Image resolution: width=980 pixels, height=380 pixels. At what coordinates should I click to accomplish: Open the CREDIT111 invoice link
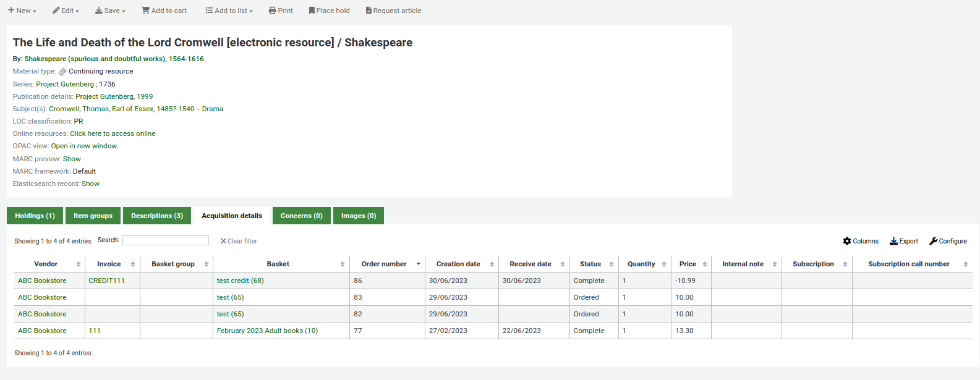pyautogui.click(x=106, y=281)
